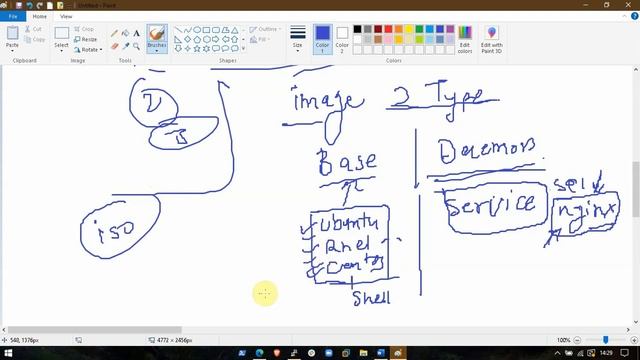Zoom in with the plus button
This screenshot has width=640, height=360.
point(634,340)
